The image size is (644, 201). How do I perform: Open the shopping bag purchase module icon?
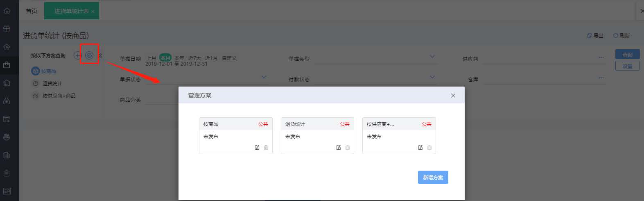pos(7,65)
